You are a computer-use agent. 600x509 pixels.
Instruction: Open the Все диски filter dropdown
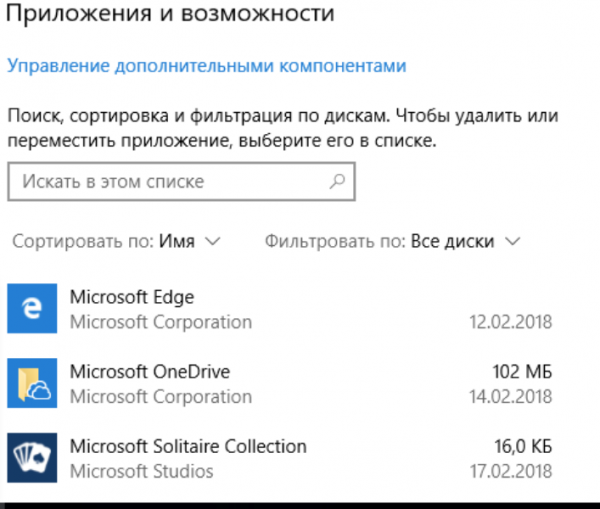coord(393,241)
